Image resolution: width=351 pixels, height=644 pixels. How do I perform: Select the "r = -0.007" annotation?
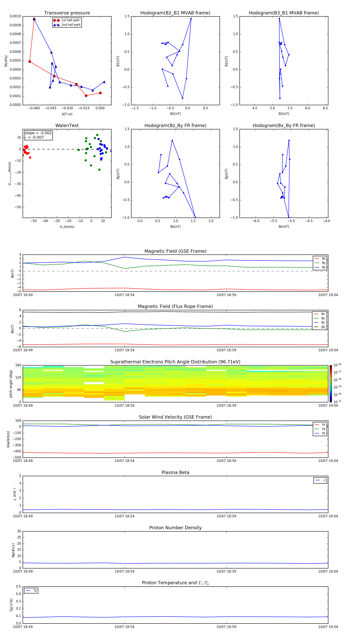pyautogui.click(x=35, y=137)
